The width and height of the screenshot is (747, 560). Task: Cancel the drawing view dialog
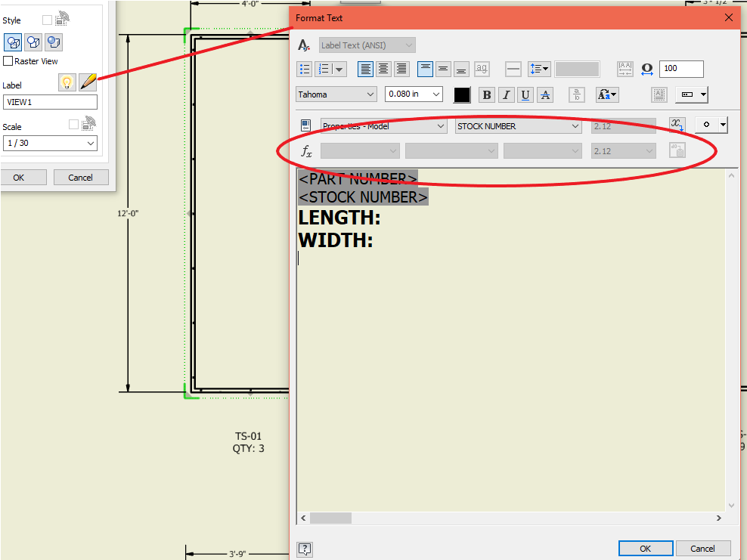81,177
